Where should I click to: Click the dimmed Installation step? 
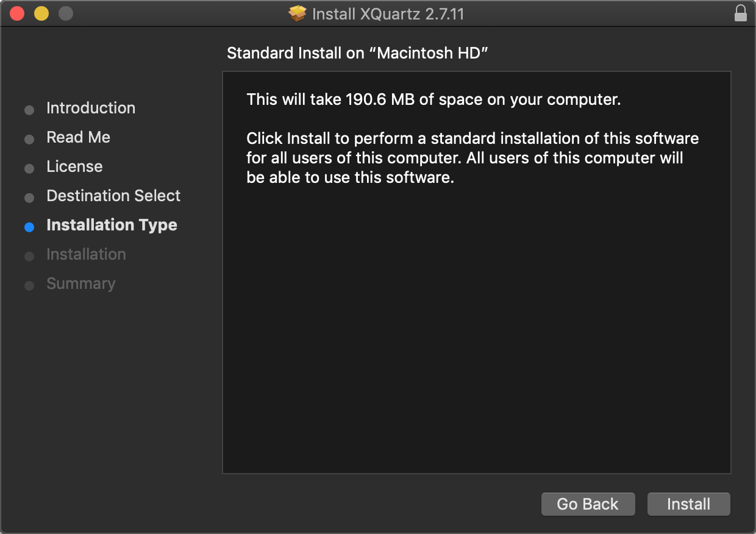(x=86, y=254)
